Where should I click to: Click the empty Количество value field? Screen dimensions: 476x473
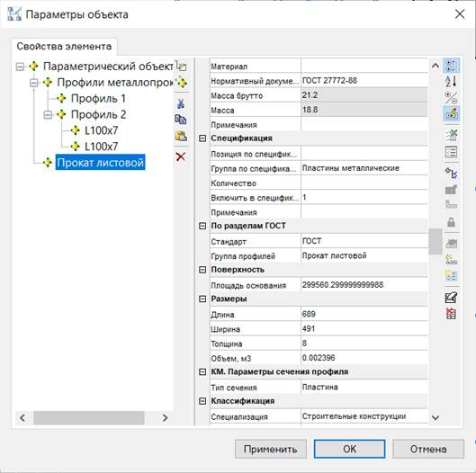coord(364,183)
